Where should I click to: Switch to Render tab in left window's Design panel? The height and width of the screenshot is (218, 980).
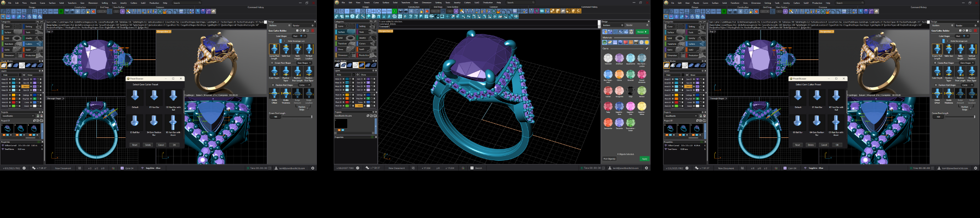point(296,25)
